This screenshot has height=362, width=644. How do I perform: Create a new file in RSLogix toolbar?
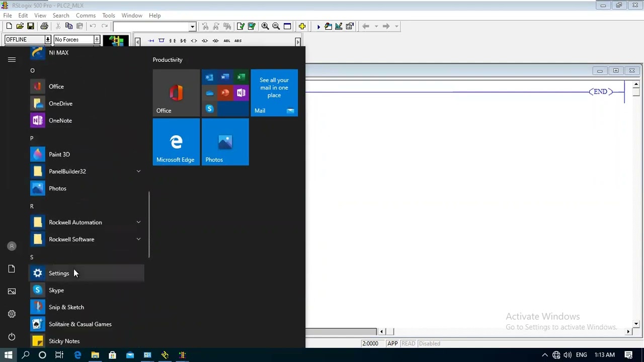point(9,26)
